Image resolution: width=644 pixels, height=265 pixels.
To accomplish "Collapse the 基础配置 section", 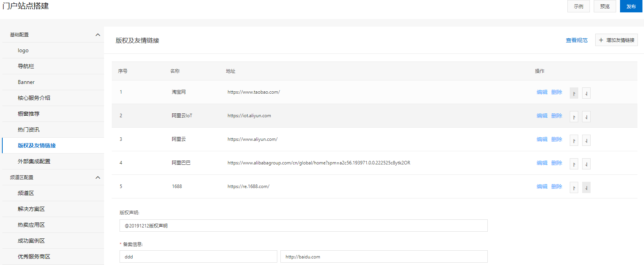I will coord(98,35).
